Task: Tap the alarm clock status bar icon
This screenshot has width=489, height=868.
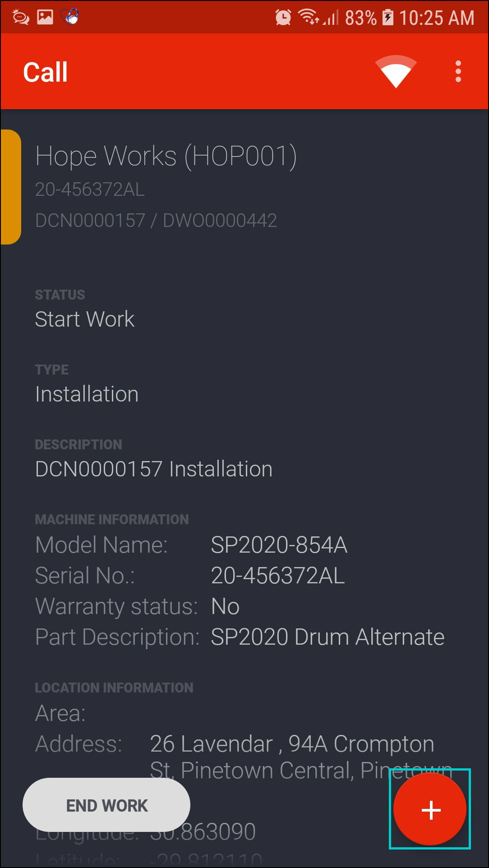Action: tap(283, 18)
